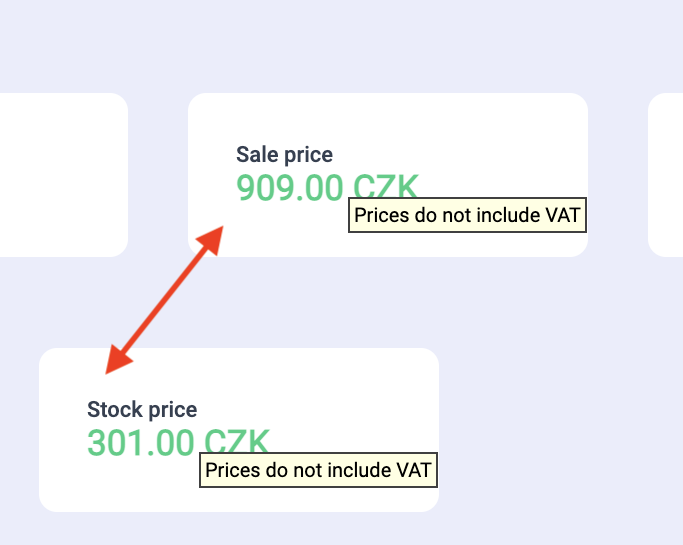
Task: Click the VAT tooltip under Stock price
Action: [x=318, y=470]
